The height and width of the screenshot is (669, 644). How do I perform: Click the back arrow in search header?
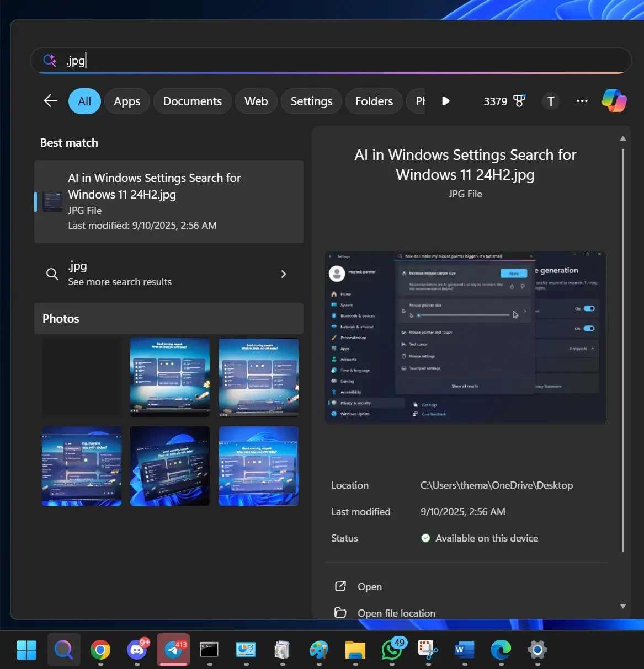tap(51, 101)
